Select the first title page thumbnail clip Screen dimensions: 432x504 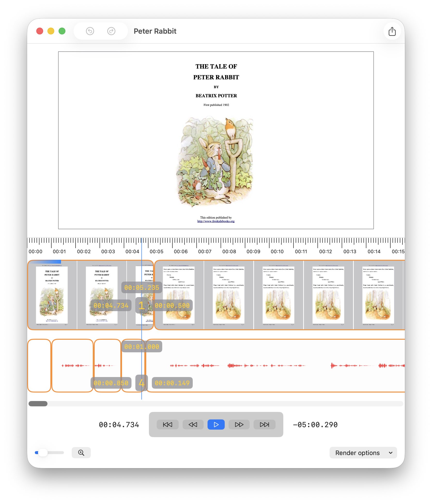tap(52, 295)
